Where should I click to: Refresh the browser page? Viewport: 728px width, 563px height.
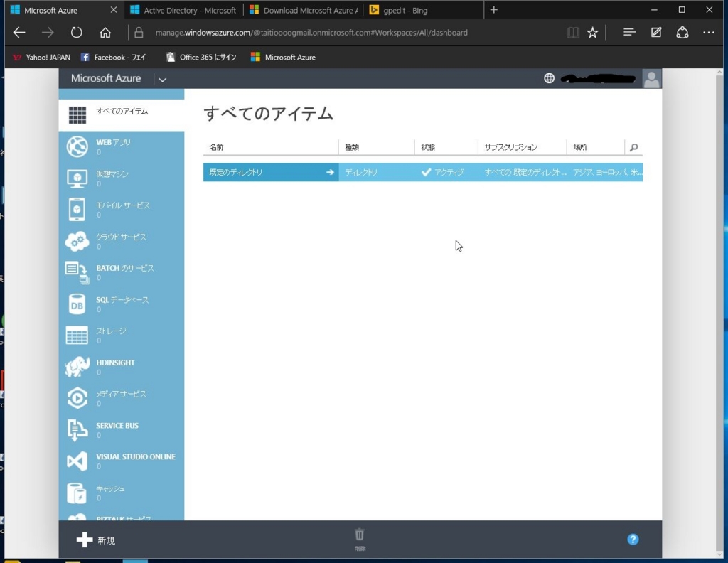76,33
